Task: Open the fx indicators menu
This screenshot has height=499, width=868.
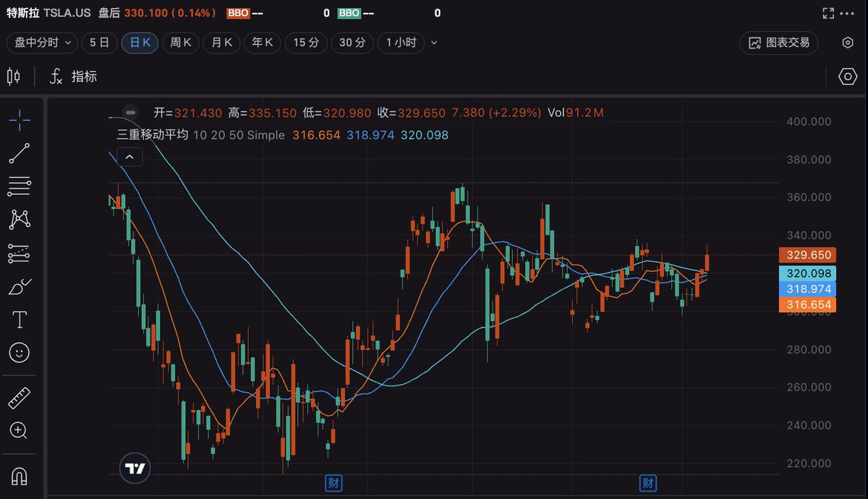Action: point(56,77)
